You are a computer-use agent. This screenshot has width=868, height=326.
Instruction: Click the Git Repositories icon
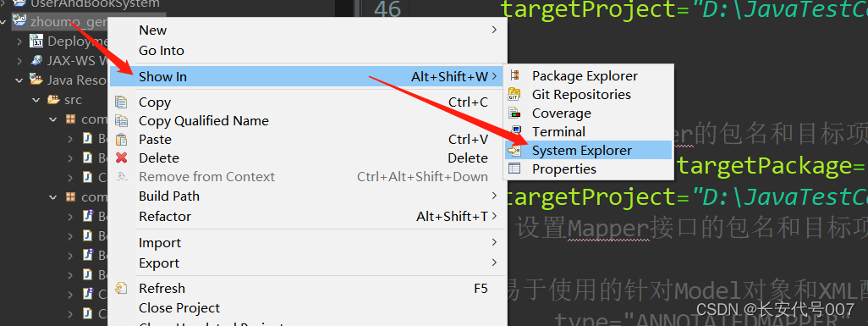pyautogui.click(x=514, y=95)
